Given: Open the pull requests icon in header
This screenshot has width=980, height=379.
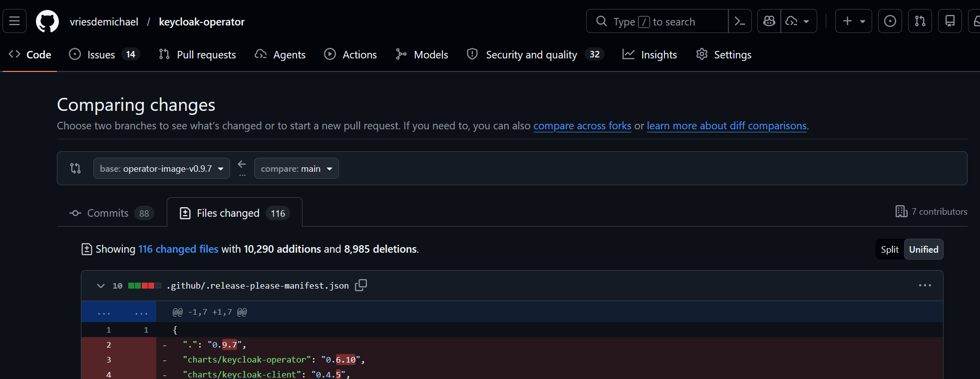Looking at the screenshot, I should [920, 21].
